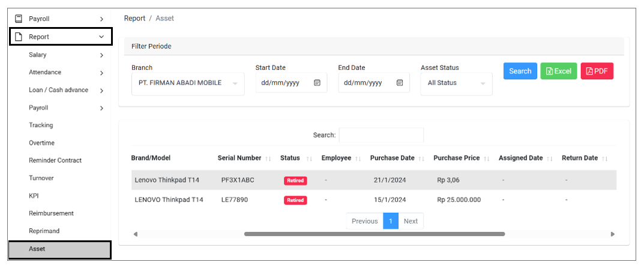Sort by Return Date column arrows
Image resolution: width=644 pixels, height=265 pixels.
604,159
